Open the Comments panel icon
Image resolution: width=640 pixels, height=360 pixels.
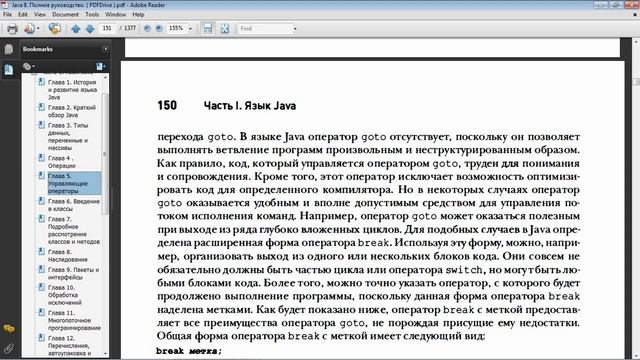(9, 328)
